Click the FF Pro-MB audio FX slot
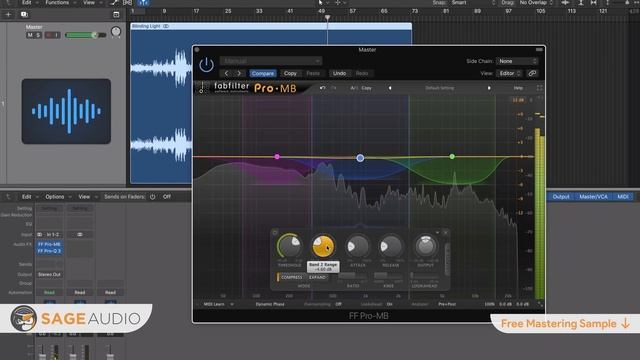Viewport: 640px width, 360px height. coord(49,244)
